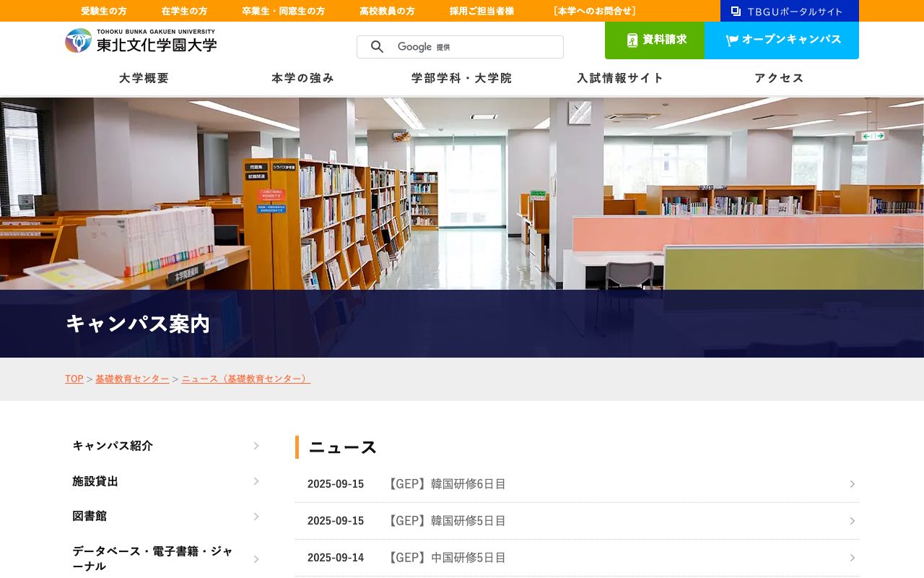
Task: Expand the 図書館 sidebar item chevron
Action: [256, 516]
